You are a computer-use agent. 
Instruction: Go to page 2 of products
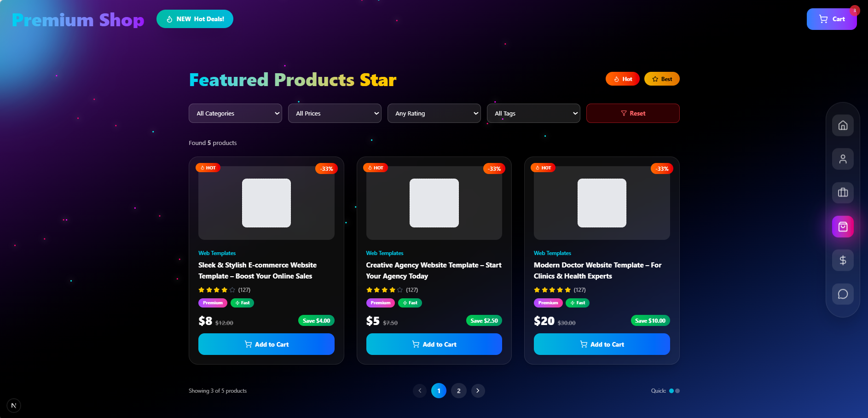pyautogui.click(x=458, y=391)
